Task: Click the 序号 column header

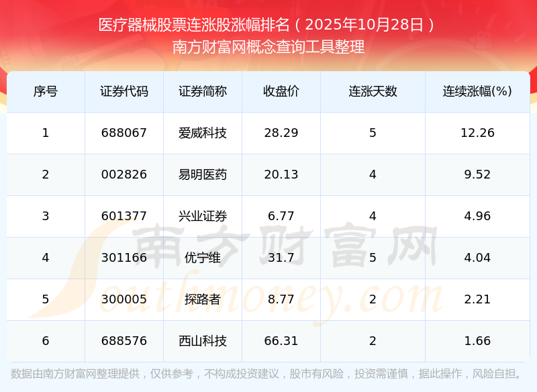Action: tap(46, 91)
